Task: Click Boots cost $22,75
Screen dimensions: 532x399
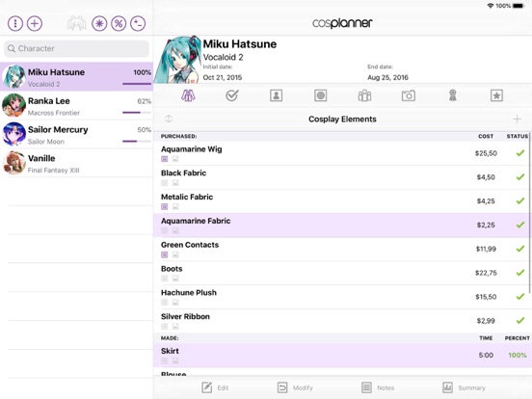Action: pyautogui.click(x=486, y=273)
